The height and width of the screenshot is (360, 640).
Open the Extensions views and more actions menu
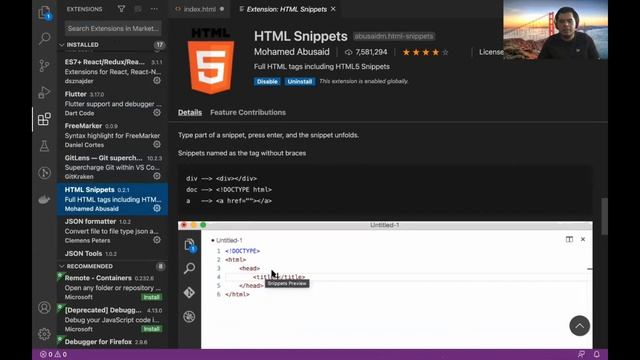point(154,9)
